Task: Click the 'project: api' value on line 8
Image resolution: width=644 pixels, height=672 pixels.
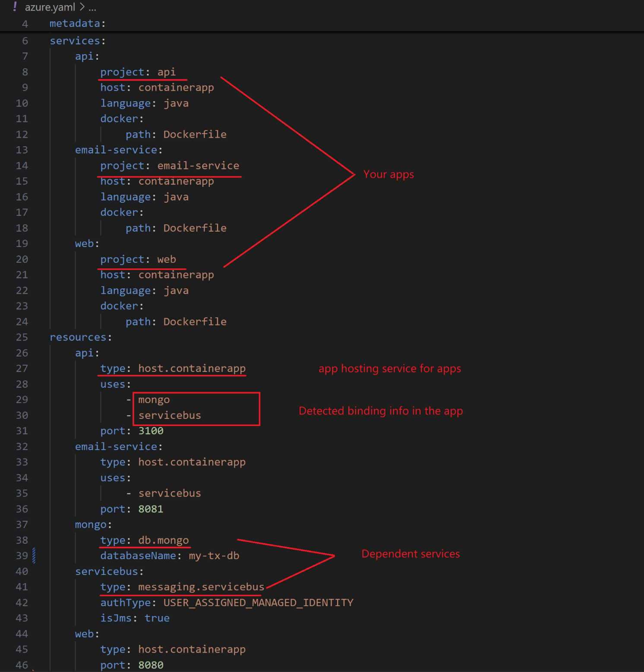Action: pos(166,72)
